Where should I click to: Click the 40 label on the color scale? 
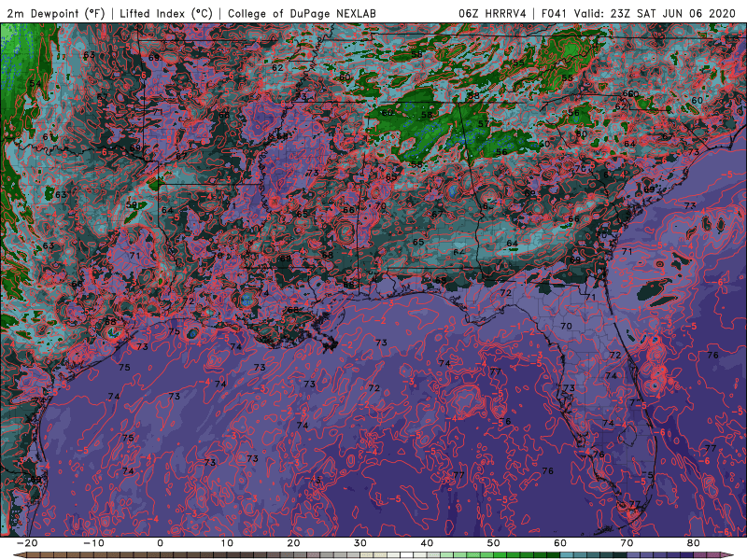point(427,543)
